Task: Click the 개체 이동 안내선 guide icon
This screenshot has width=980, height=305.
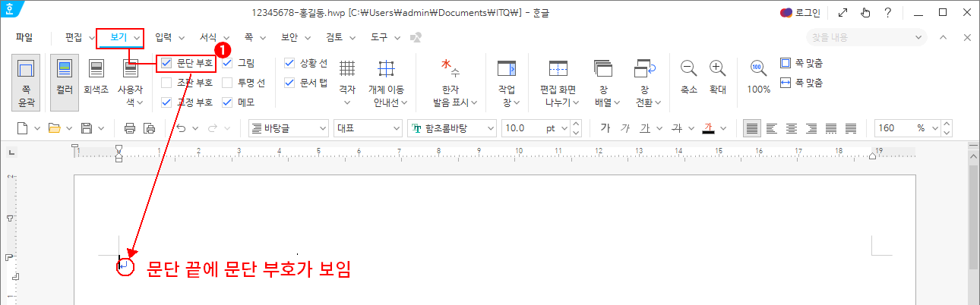Action: coord(386,69)
